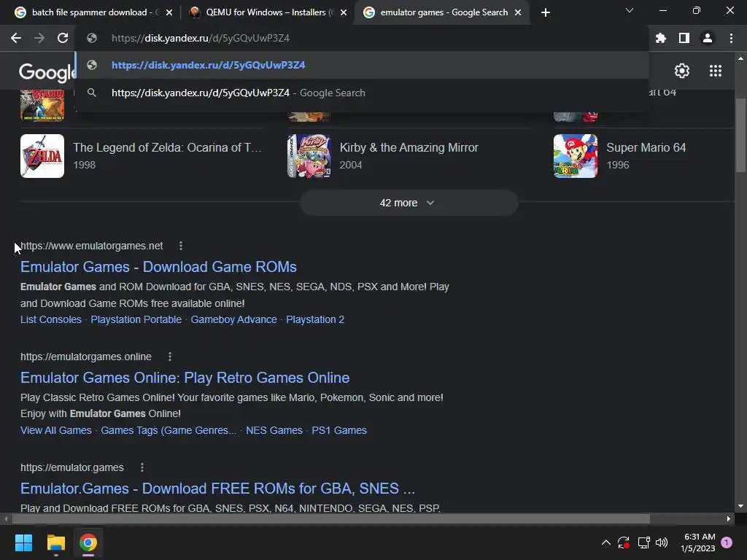Image resolution: width=747 pixels, height=560 pixels.
Task: Open the taskbar clock showing 6:31 AM
Action: click(x=698, y=542)
